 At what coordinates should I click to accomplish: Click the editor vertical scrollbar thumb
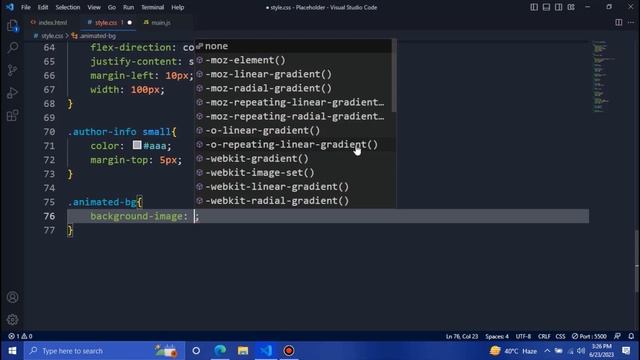point(637,261)
